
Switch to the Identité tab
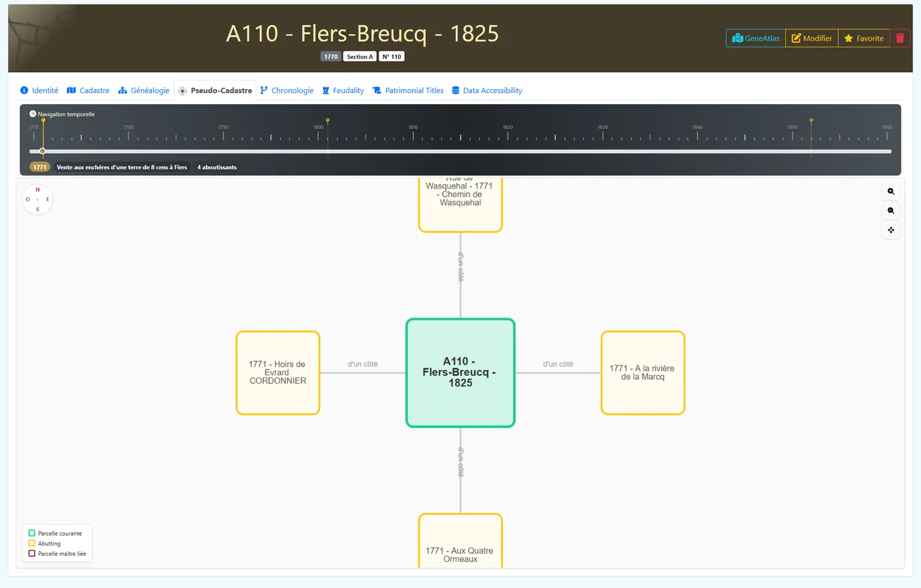[x=39, y=90]
